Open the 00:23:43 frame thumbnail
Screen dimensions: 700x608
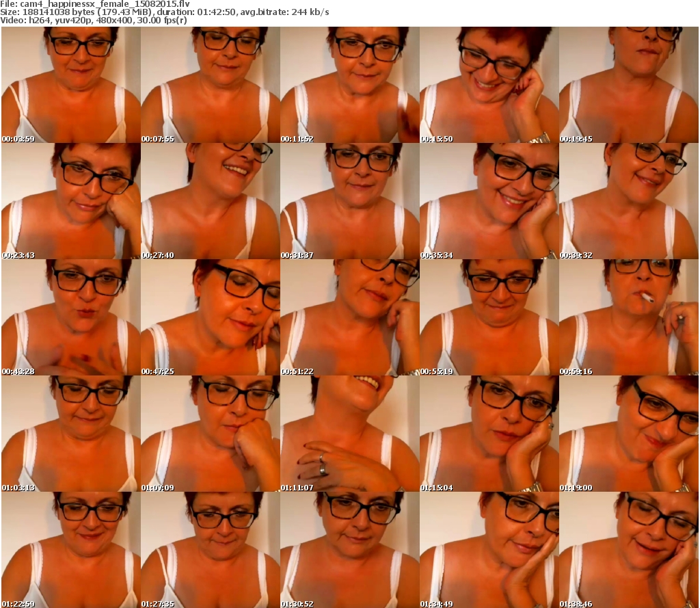[71, 201]
